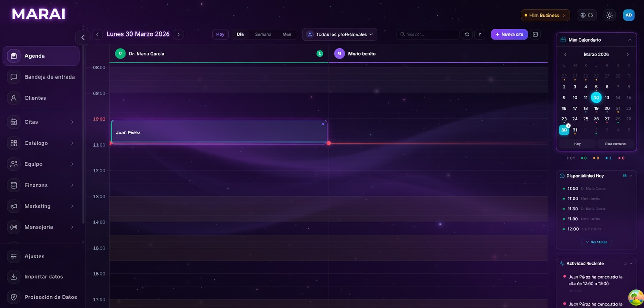The height and width of the screenshot is (308, 644).
Task: Switch language with the ES selector
Action: [587, 15]
